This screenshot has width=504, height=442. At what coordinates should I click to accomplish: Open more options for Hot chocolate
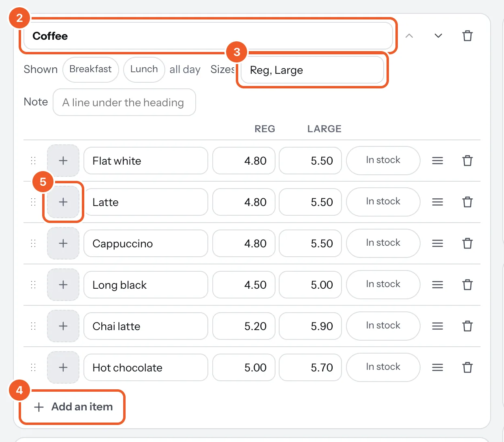(x=438, y=367)
